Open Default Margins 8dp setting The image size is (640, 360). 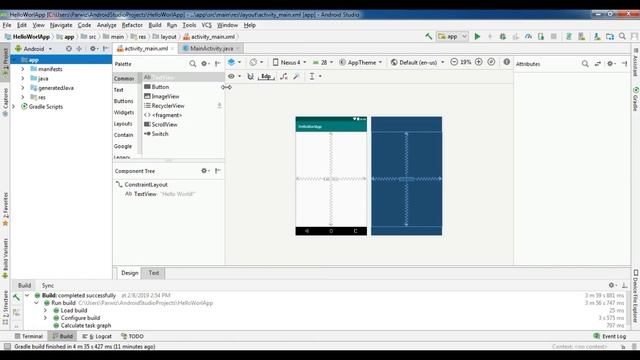tap(266, 76)
